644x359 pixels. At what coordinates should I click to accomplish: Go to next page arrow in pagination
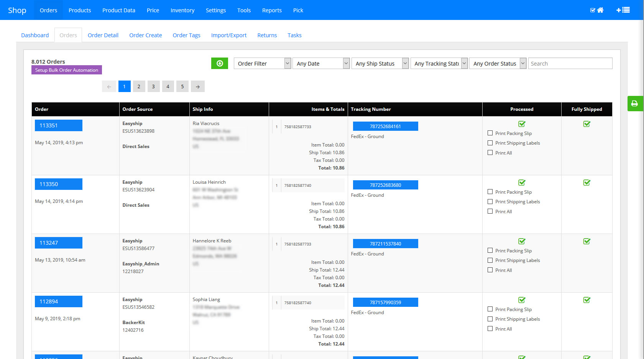pyautogui.click(x=197, y=86)
